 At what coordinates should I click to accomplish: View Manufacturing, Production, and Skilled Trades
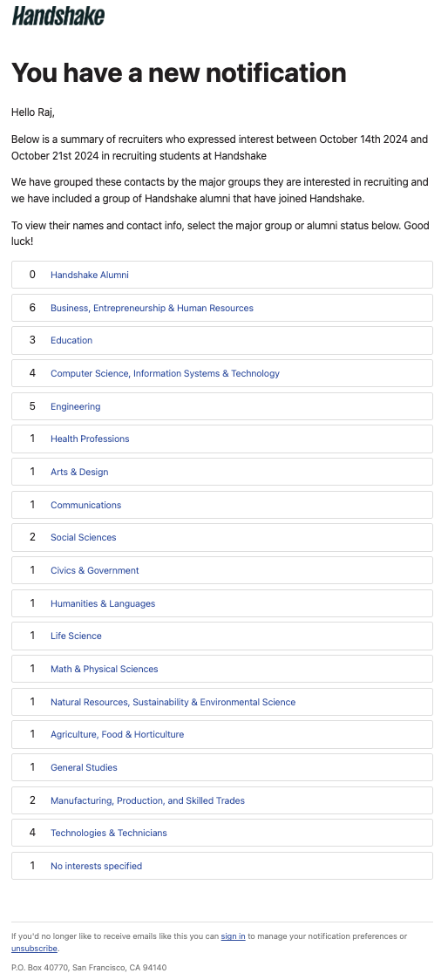coord(147,800)
